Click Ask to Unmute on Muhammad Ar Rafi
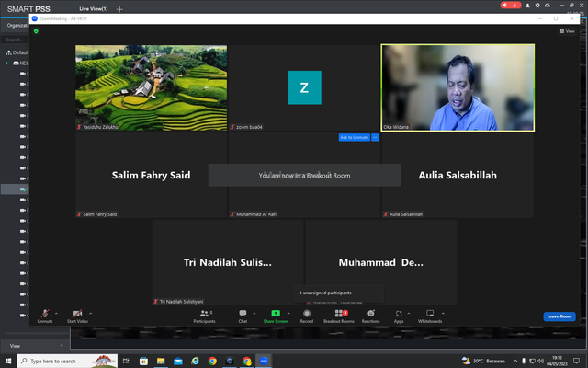Screen dimensions: 588x368 pos(355,137)
